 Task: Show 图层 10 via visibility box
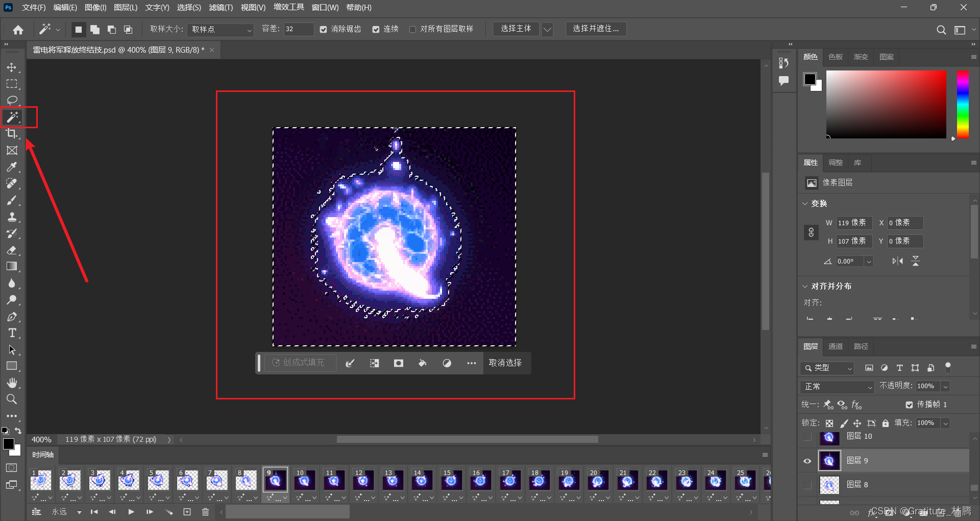pyautogui.click(x=807, y=437)
